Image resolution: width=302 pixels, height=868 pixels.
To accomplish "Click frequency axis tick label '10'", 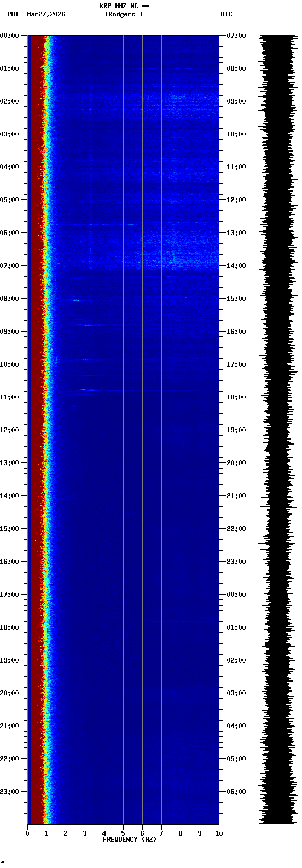I will pyautogui.click(x=219, y=833).
